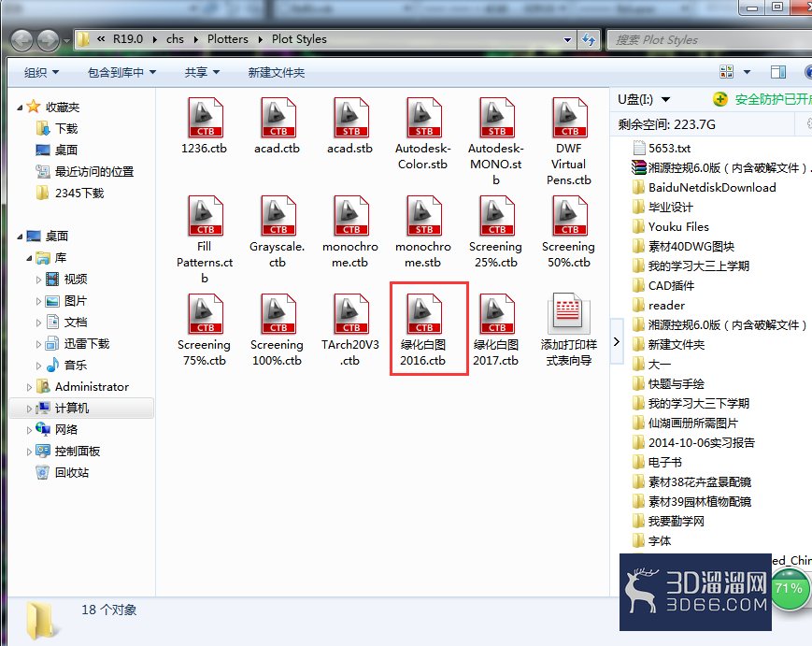Select the Screening 75%.ctb file icon
Image resolution: width=812 pixels, height=646 pixels.
pos(205,314)
